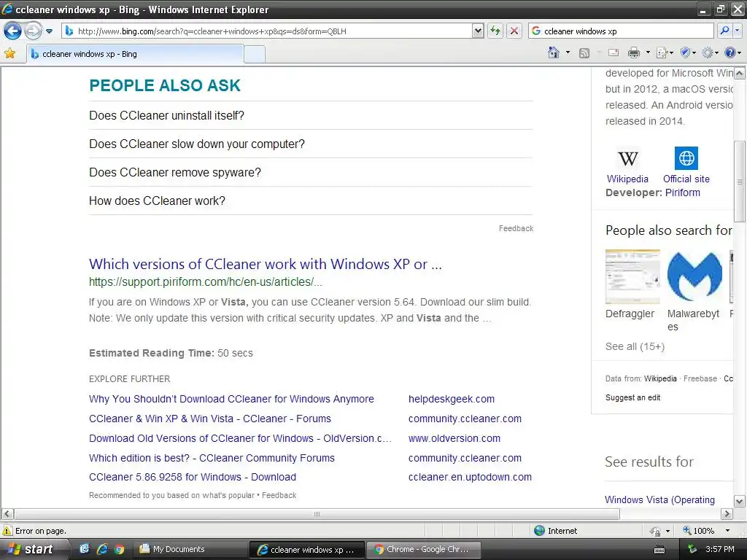Click the Internet zone globe in status bar
The width and height of the screenshot is (747, 560).
pos(539,531)
